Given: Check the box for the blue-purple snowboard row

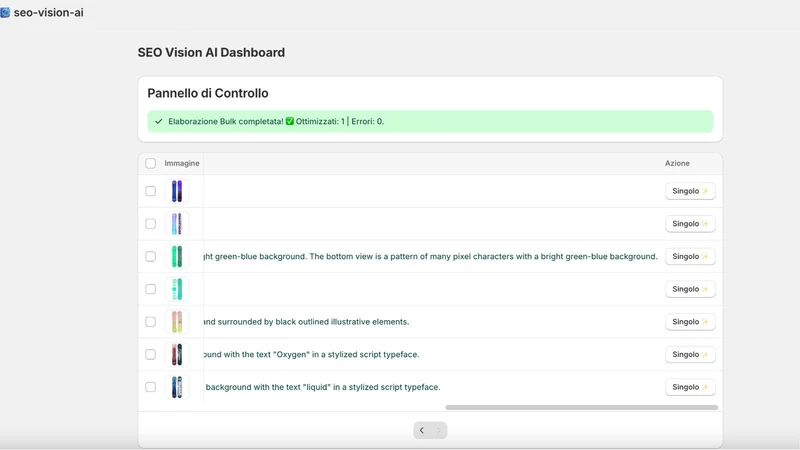Looking at the screenshot, I should pyautogui.click(x=151, y=191).
